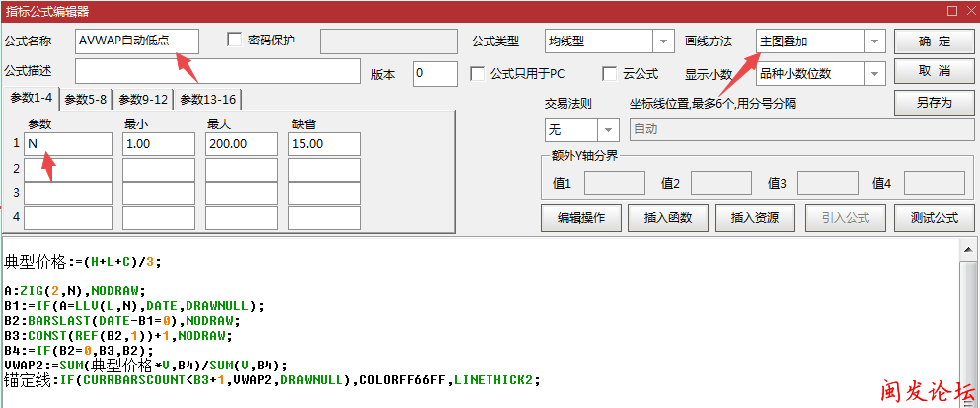The height and width of the screenshot is (408, 980).
Task: Tick the 密码保护 checkbox
Action: coord(235,41)
